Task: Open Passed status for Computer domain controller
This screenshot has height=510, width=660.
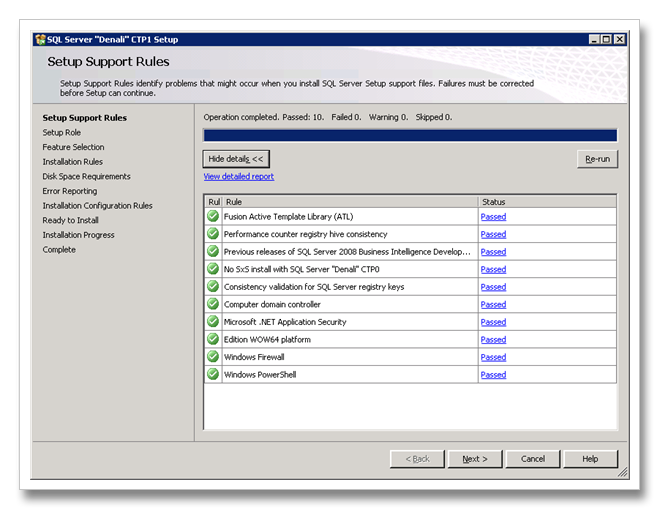Action: (x=493, y=304)
